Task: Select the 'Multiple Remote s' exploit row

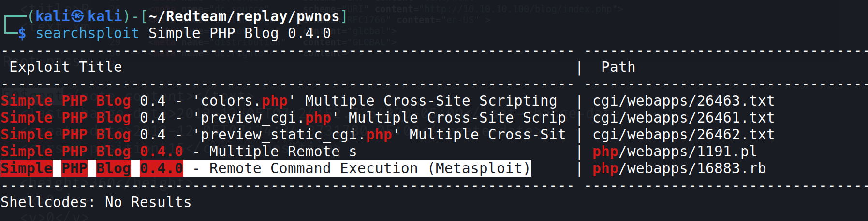Action: click(x=179, y=152)
